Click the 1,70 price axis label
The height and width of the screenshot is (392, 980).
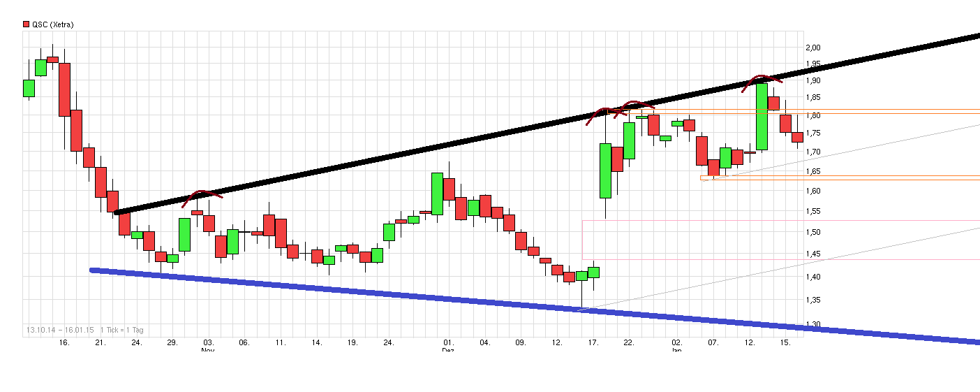click(814, 152)
